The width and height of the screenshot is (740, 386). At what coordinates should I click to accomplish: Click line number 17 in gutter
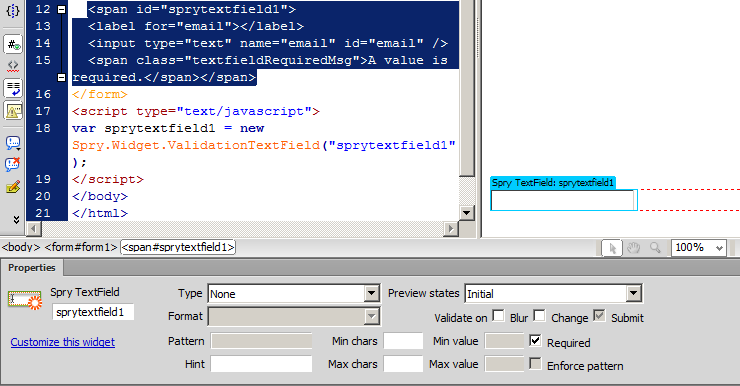click(42, 111)
